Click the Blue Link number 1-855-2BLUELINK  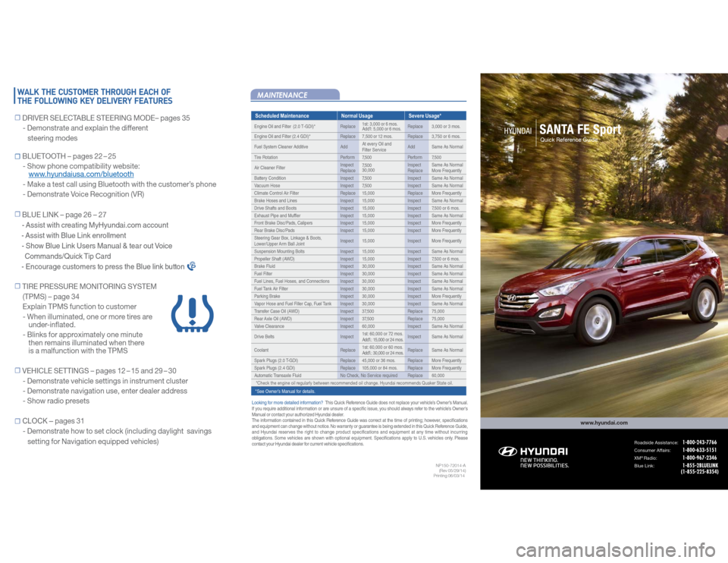[700, 465]
